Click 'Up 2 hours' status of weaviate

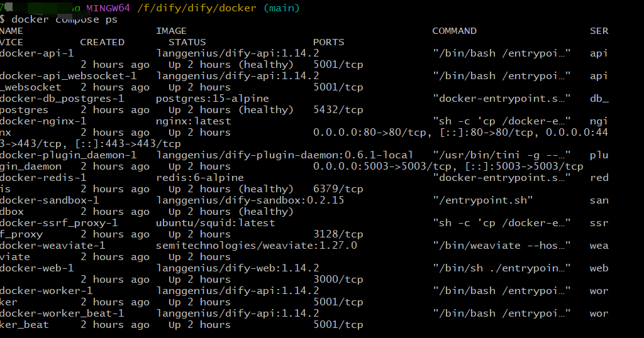[199, 257]
